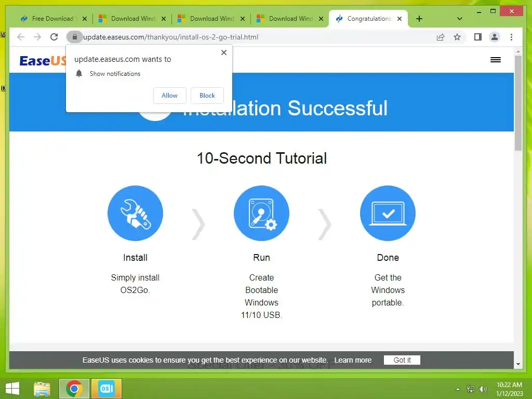Open the Windows Start menu
This screenshot has height=399, width=532.
(12, 389)
